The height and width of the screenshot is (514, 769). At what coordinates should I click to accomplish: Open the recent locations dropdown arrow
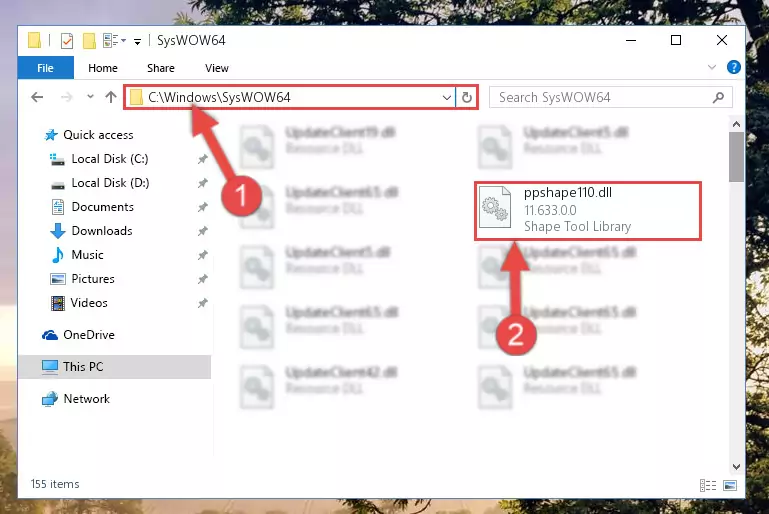pyautogui.click(x=90, y=97)
